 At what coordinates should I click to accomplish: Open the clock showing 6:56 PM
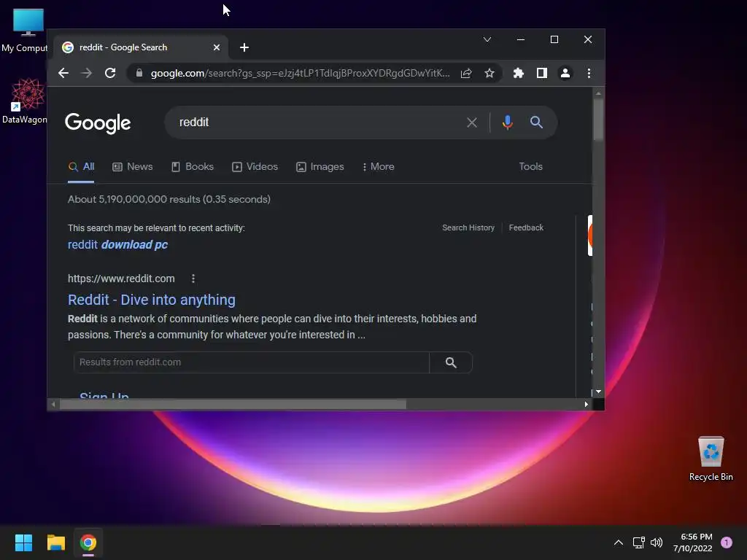point(693,542)
